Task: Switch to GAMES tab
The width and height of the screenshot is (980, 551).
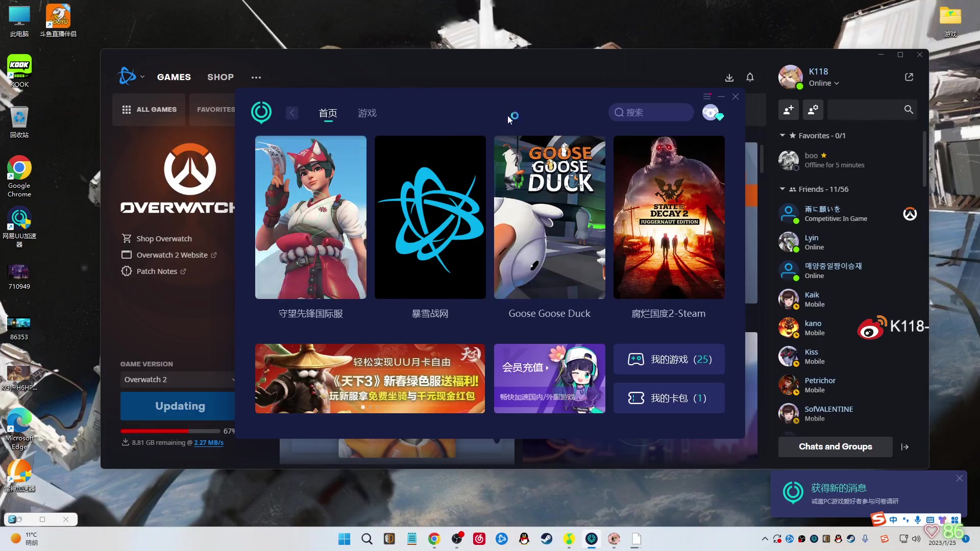Action: [x=174, y=77]
